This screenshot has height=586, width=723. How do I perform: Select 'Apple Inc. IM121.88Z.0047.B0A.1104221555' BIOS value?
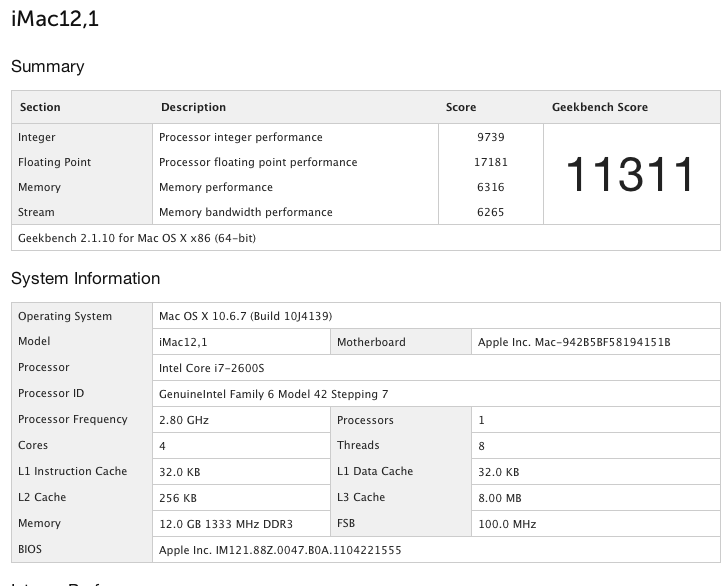(x=280, y=550)
